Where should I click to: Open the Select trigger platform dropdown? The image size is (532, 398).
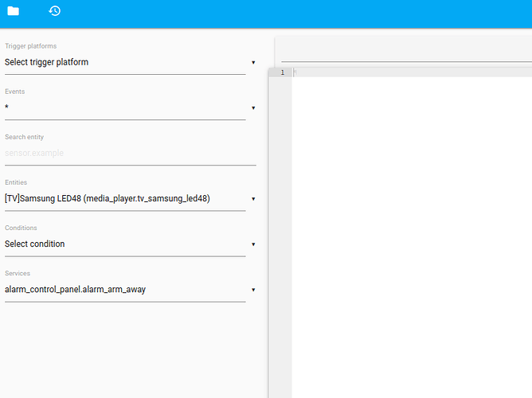(131, 62)
